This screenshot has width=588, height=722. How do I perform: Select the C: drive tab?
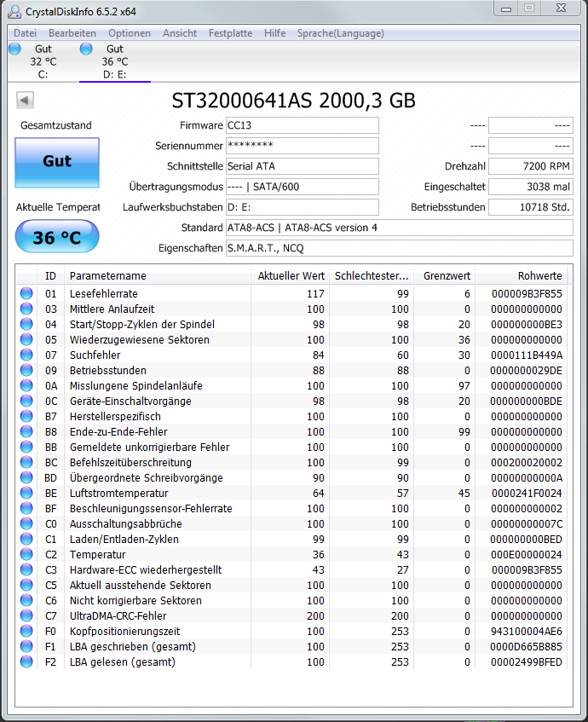43,61
